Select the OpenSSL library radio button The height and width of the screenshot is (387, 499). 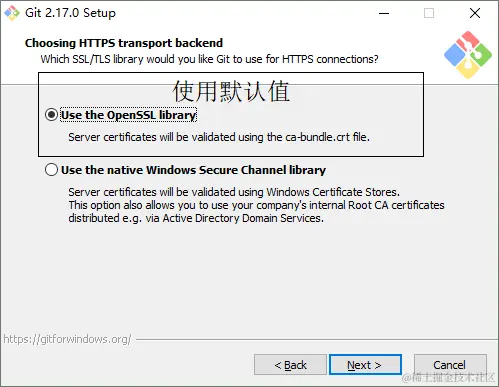click(51, 115)
